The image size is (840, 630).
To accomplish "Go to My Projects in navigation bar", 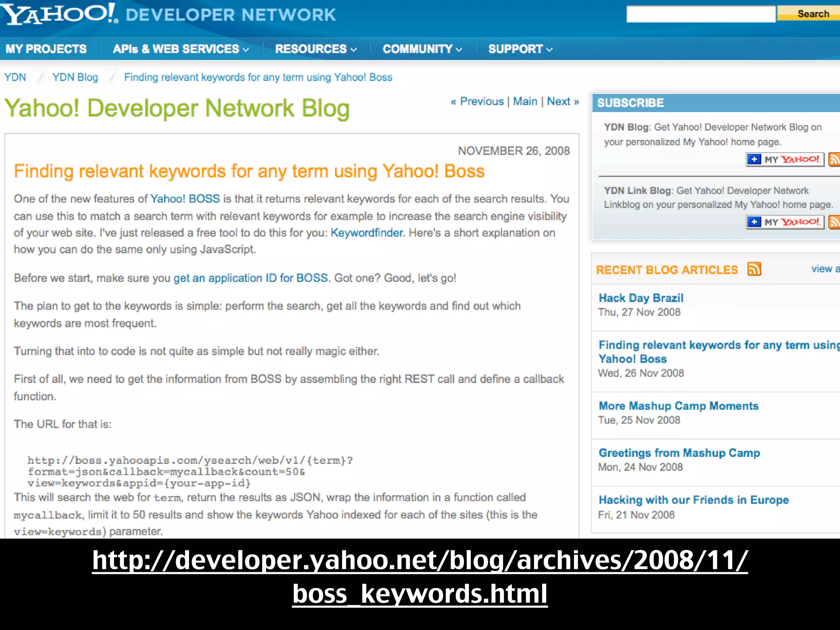I will coord(46,49).
